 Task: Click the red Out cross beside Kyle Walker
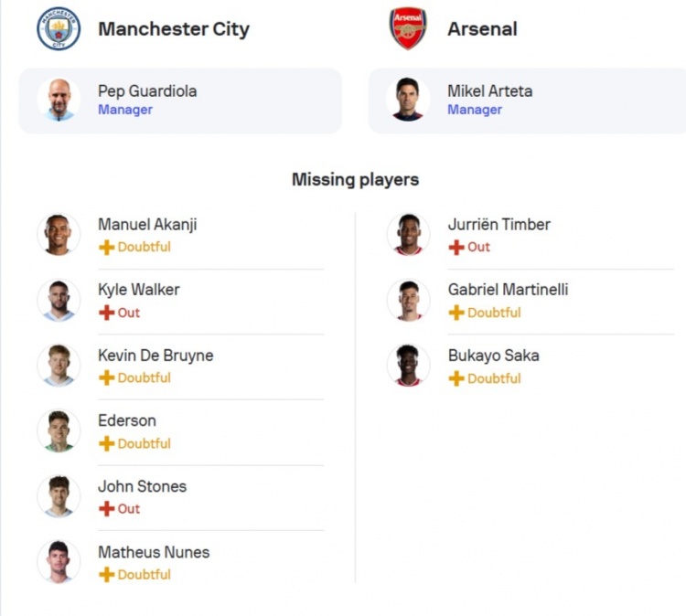click(x=107, y=313)
